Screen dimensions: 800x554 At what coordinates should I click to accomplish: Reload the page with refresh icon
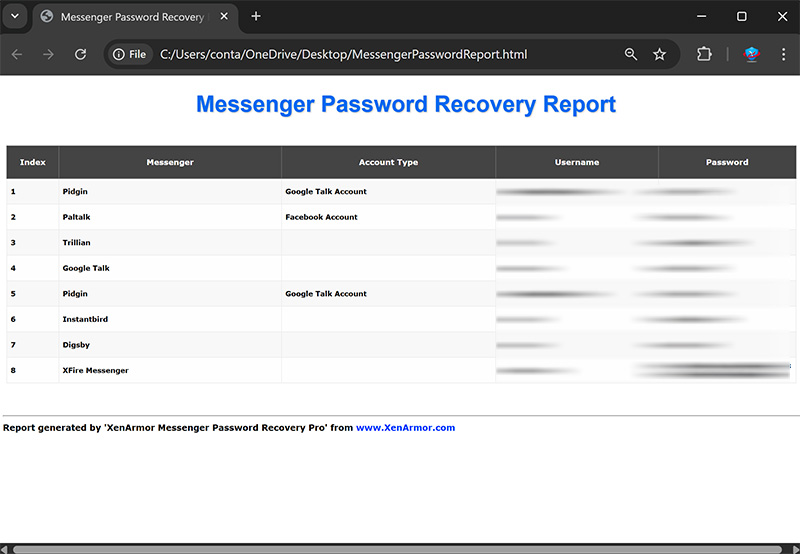pos(81,55)
